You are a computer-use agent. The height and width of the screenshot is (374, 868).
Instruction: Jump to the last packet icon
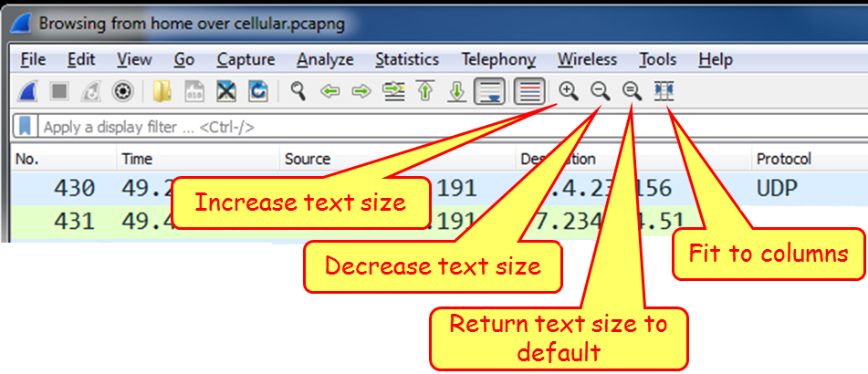click(x=456, y=91)
